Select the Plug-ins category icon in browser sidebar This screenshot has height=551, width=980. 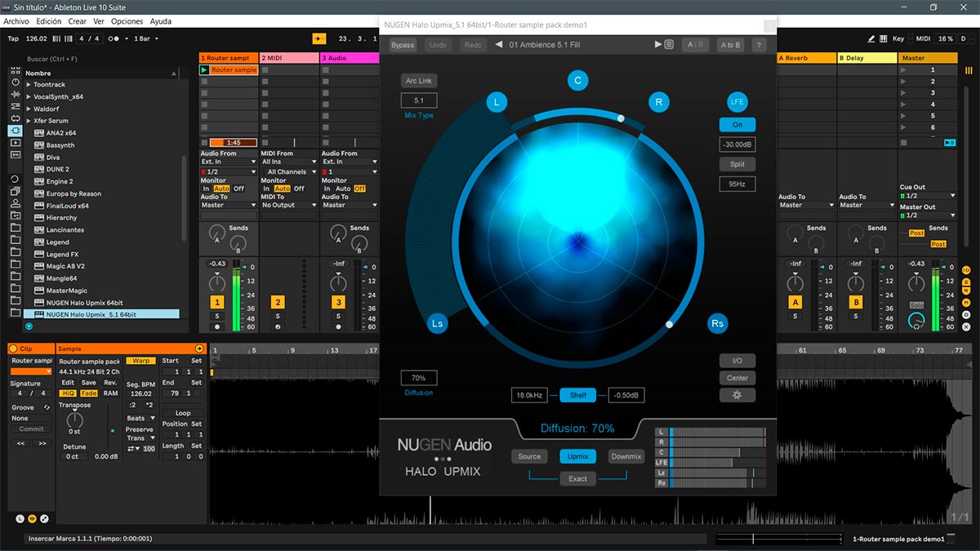click(15, 131)
